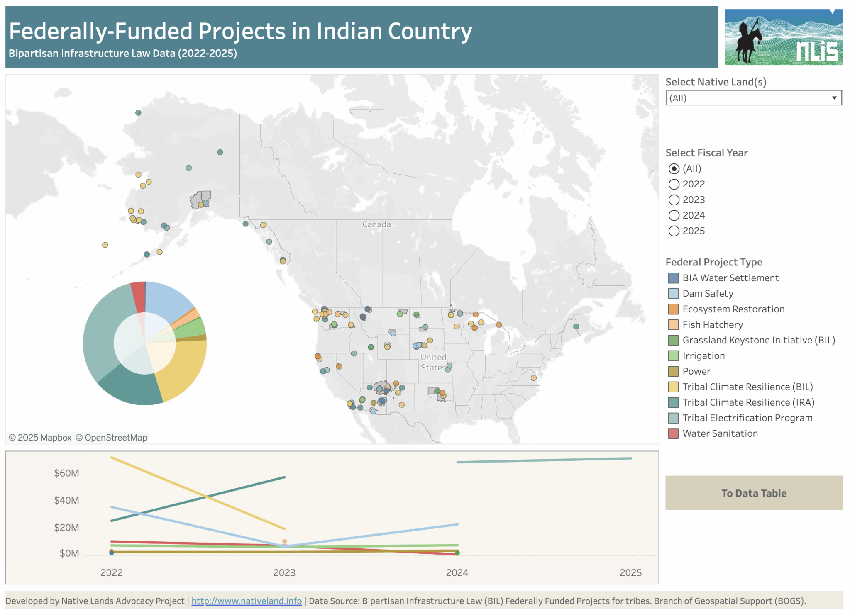850x616 pixels.
Task: Open the Select Native Land(s) dropdown
Action: pos(753,98)
